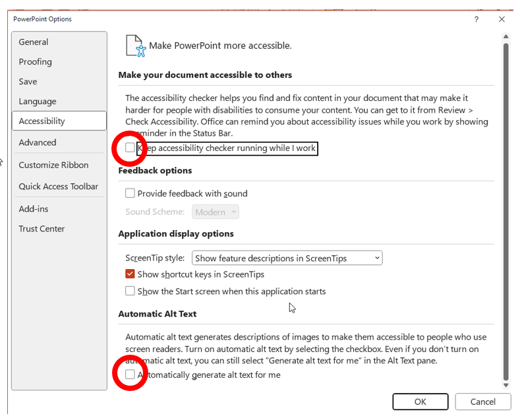This screenshot has width=520, height=420.
Task: Open the Trust Center category
Action: tap(42, 229)
